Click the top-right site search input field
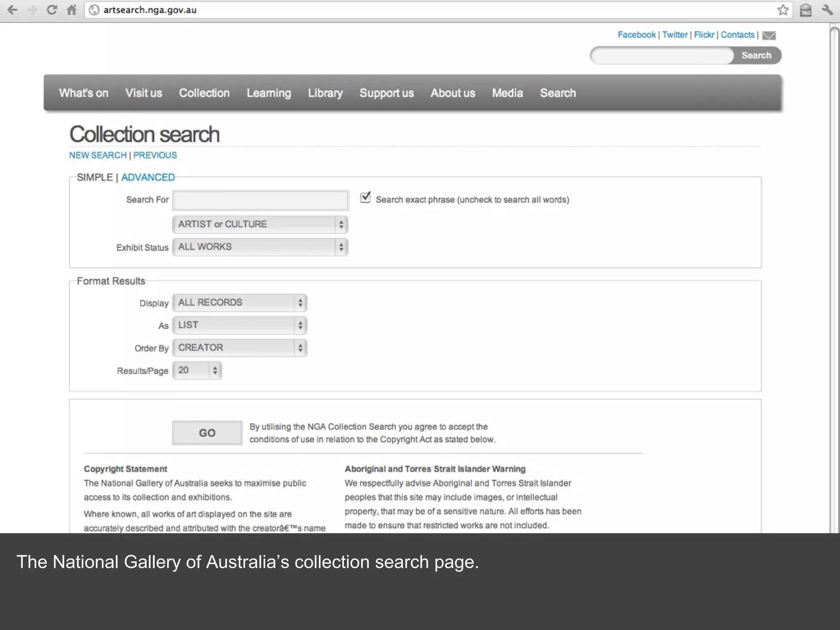 662,55
